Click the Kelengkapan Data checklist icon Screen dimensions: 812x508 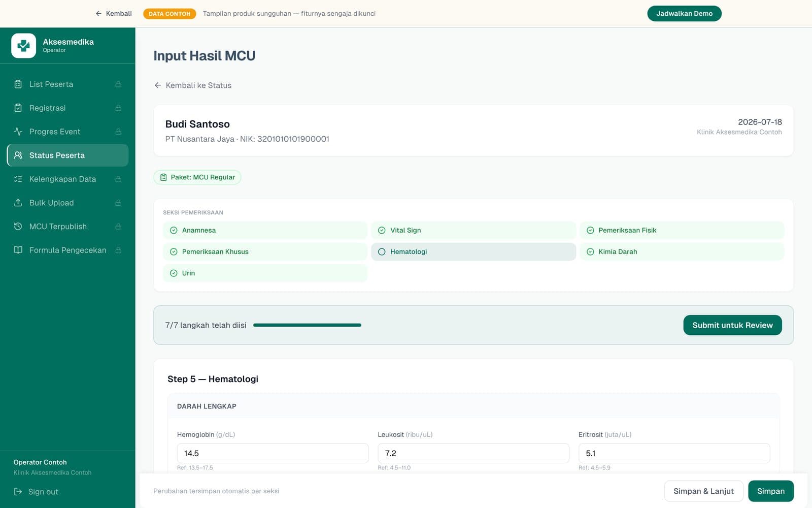pyautogui.click(x=18, y=179)
